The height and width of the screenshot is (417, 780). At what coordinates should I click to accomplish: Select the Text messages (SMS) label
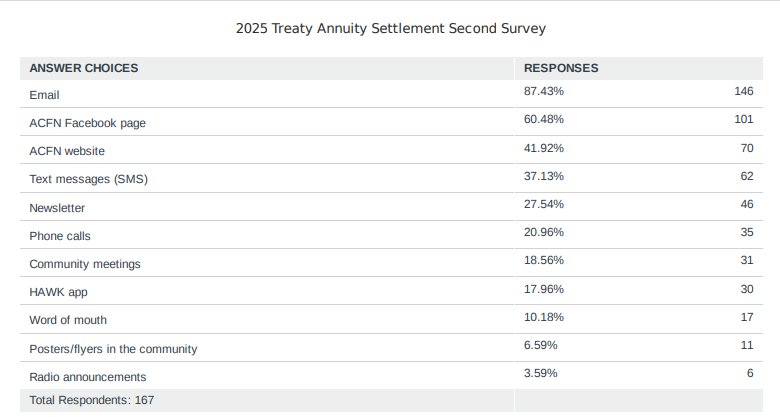[89, 179]
